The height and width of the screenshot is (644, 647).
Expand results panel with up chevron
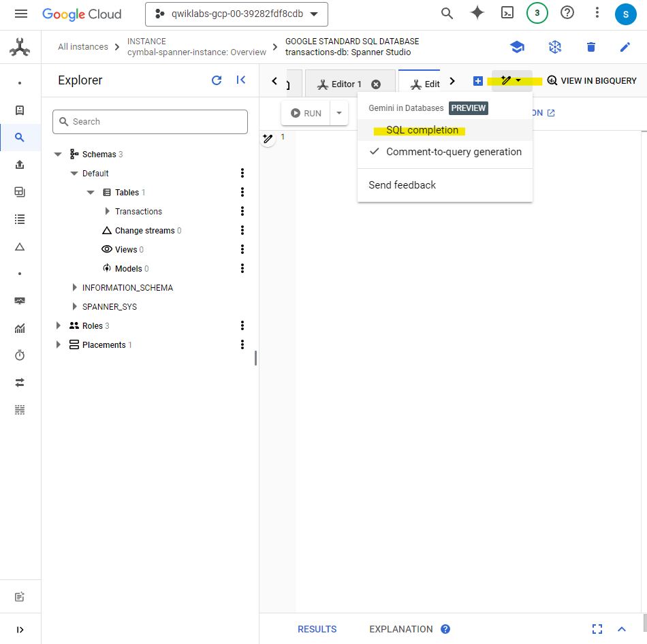point(621,629)
